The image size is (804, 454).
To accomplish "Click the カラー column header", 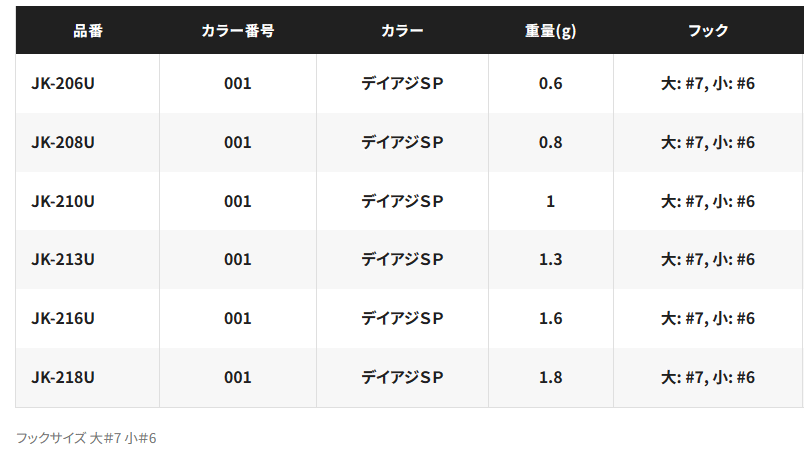I will (402, 31).
